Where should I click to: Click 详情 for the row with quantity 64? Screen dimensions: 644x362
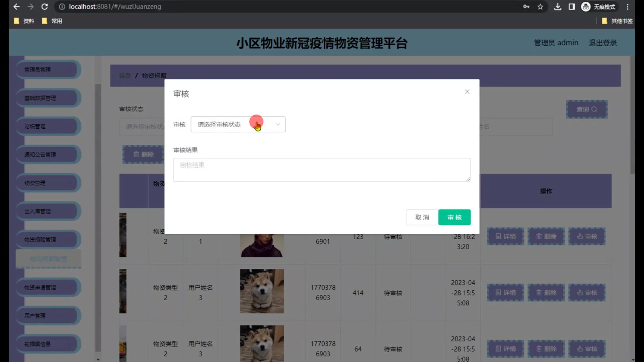pyautogui.click(x=505, y=349)
